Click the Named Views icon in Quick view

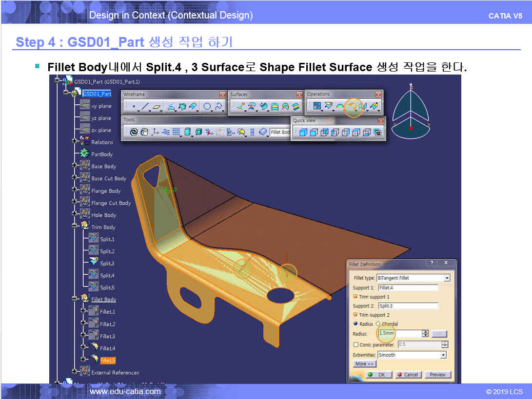click(x=377, y=133)
